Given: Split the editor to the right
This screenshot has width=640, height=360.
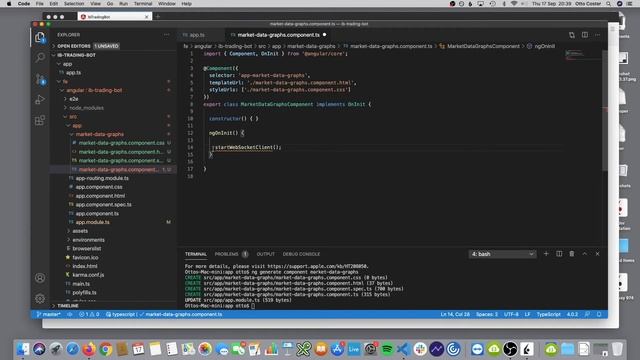Looking at the screenshot, I should tap(585, 35).
